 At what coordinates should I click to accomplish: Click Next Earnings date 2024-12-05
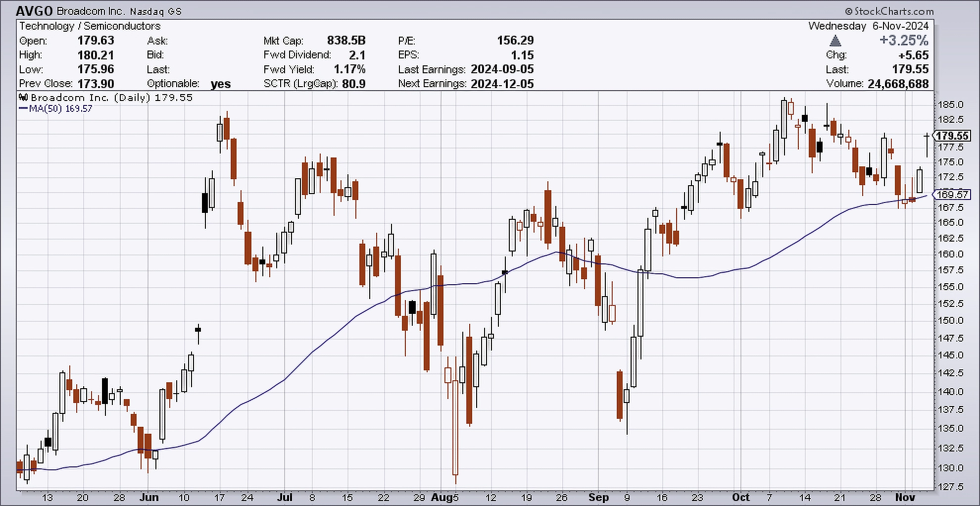point(502,84)
